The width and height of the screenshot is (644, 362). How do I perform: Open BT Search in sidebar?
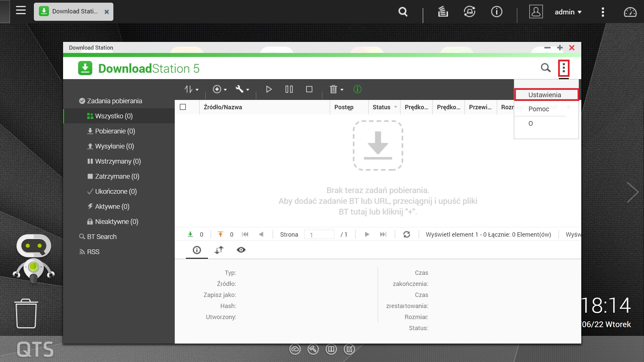[x=119, y=237]
